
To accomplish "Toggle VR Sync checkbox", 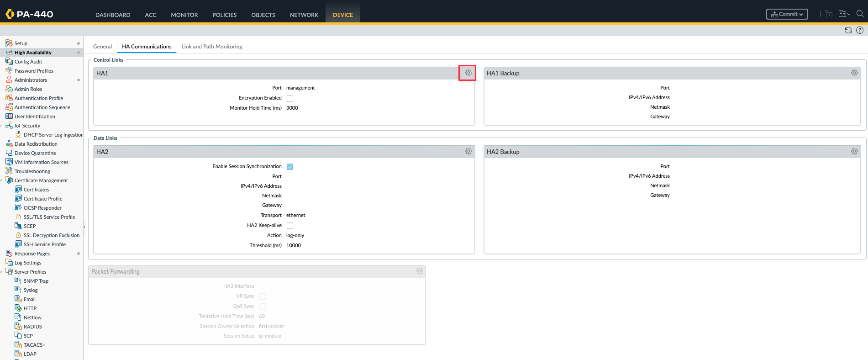I will [x=263, y=296].
